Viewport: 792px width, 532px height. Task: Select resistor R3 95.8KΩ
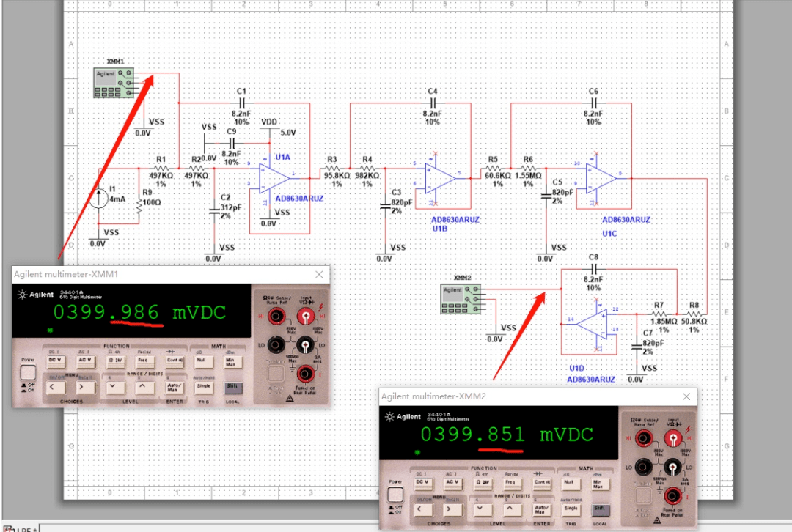pos(332,168)
